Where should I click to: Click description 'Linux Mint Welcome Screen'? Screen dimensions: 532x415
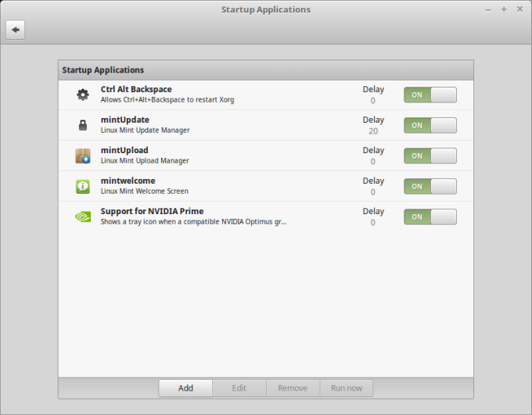pyautogui.click(x=145, y=191)
